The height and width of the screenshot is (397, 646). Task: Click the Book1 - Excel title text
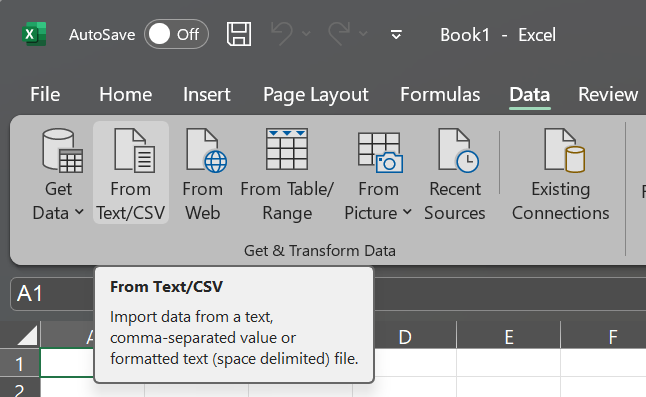pos(498,35)
